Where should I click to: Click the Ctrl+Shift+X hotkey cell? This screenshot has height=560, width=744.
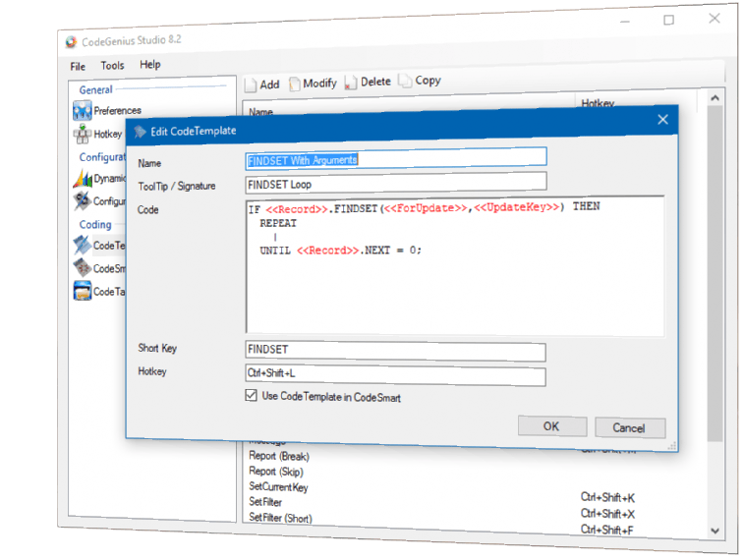(607, 514)
